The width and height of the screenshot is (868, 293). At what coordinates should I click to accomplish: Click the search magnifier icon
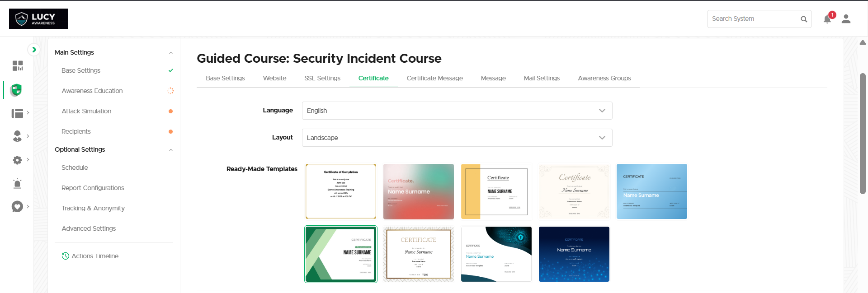click(x=803, y=19)
